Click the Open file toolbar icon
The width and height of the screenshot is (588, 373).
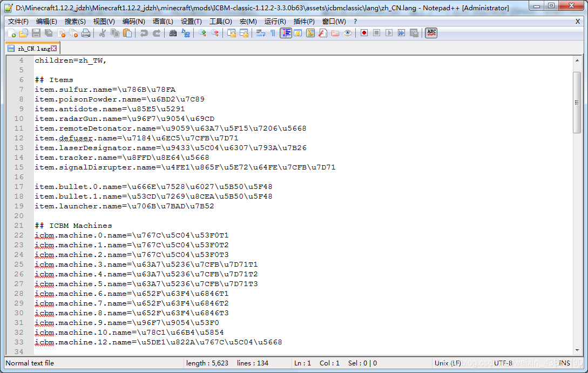click(24, 33)
